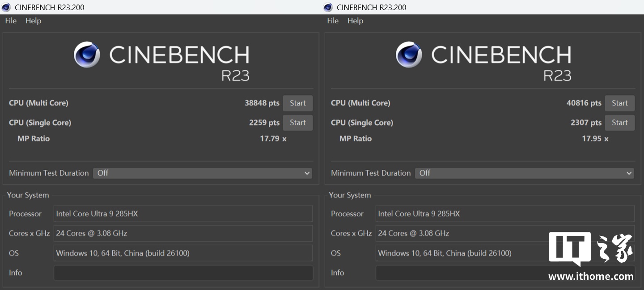Open File menu in right window

coord(333,21)
